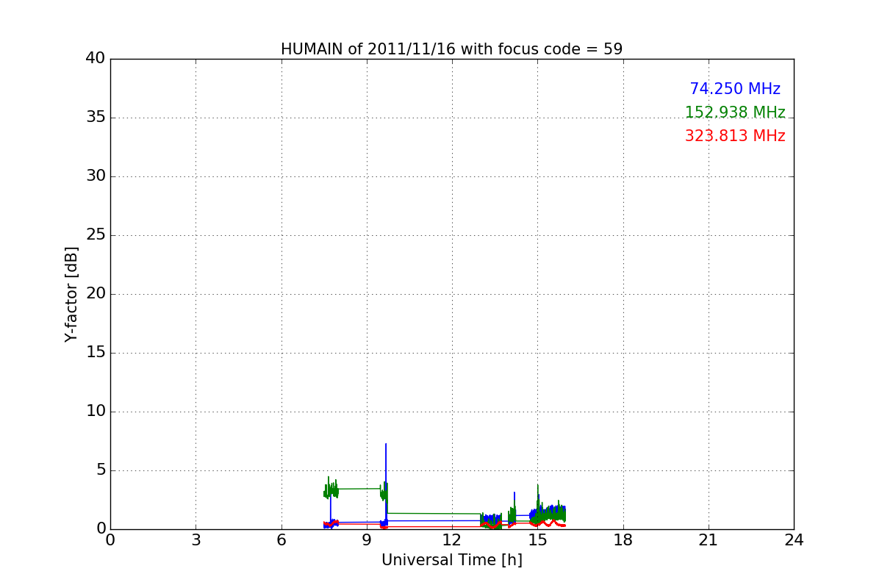Click the 9 tick on the time axis
882x588 pixels.
[367, 540]
